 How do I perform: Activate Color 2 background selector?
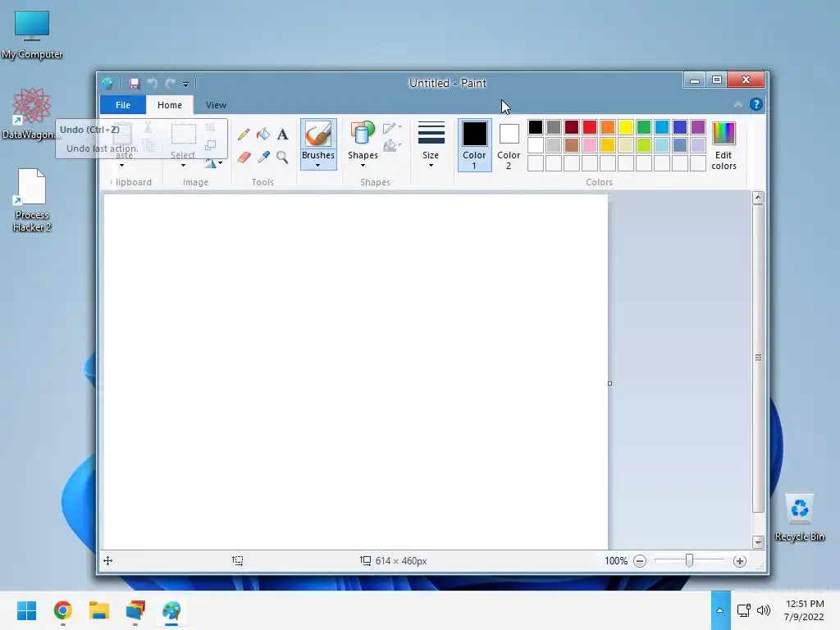click(x=509, y=145)
